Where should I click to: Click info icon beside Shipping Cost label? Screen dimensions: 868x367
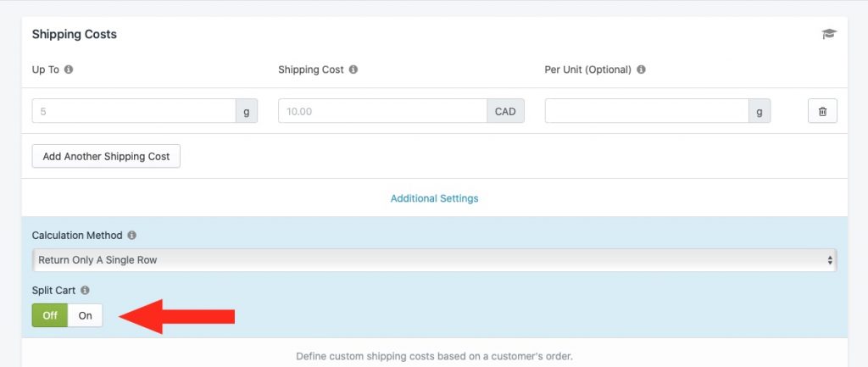[x=353, y=70]
